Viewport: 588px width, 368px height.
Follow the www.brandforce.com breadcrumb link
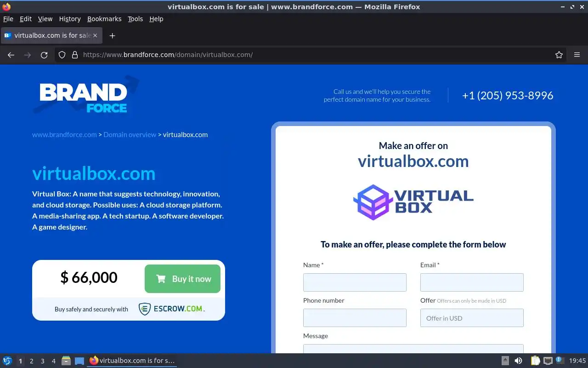(64, 135)
